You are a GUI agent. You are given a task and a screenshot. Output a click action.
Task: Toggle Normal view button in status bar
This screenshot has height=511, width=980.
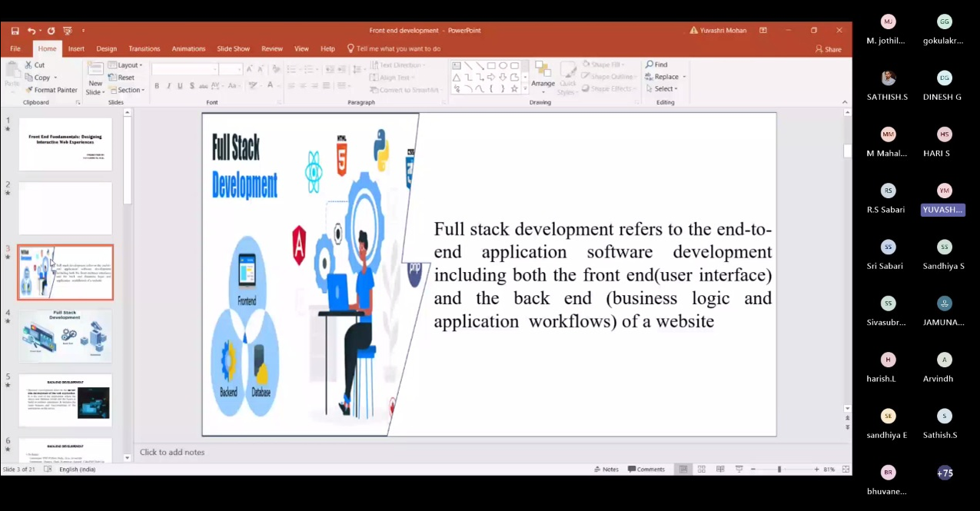[x=683, y=469]
